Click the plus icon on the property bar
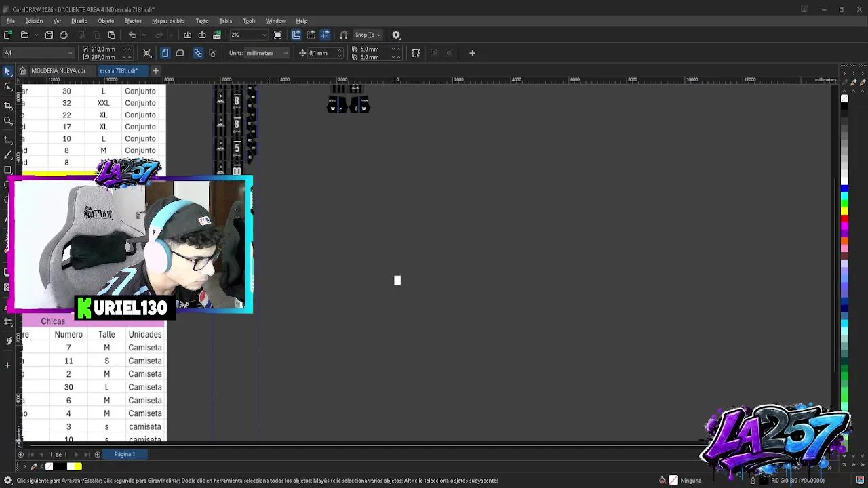 (x=472, y=53)
